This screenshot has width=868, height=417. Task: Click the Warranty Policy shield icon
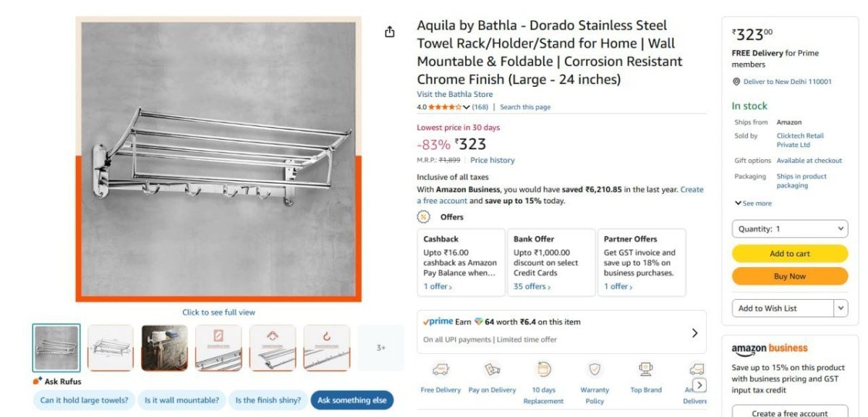595,370
